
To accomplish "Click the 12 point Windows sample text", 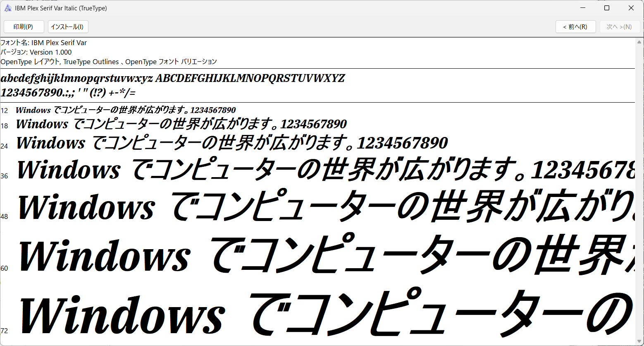I will pyautogui.click(x=126, y=110).
